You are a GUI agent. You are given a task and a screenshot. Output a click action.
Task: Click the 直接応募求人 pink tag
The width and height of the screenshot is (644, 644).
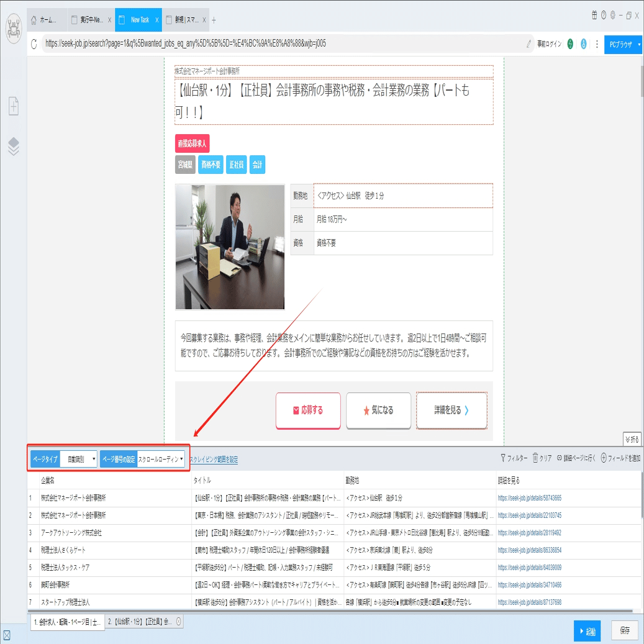[x=192, y=143]
